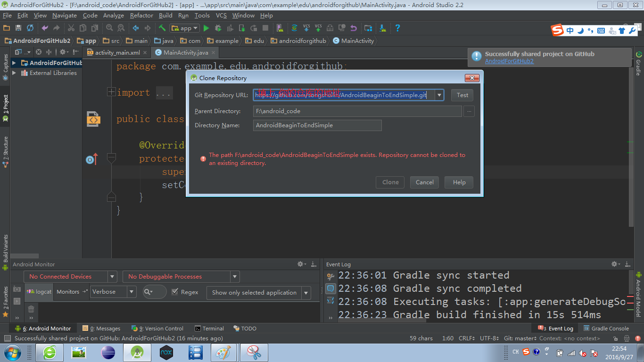Clear logcat with the trash icon
The height and width of the screenshot is (362, 644).
31,309
